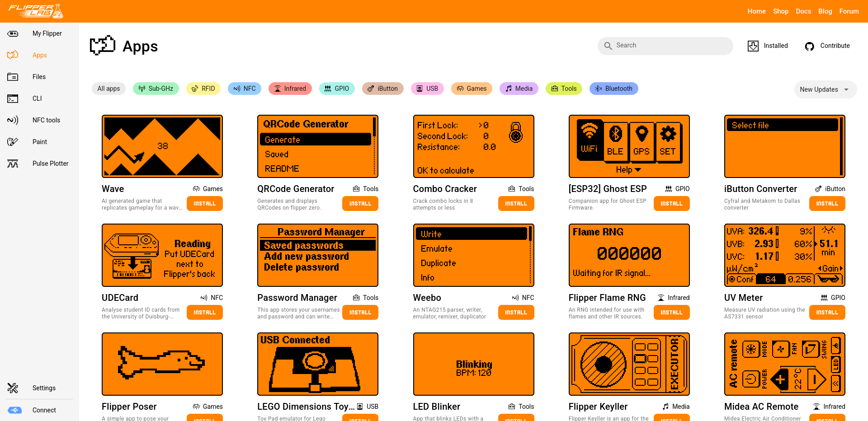Screen dimensions: 868x421
Task: Open the Flipper Poser screenshot thumbnail
Action: pos(162,364)
